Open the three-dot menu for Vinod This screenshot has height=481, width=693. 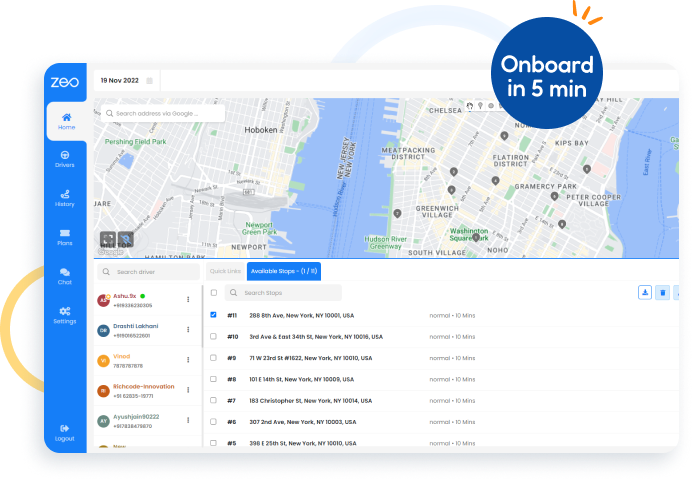pos(188,359)
